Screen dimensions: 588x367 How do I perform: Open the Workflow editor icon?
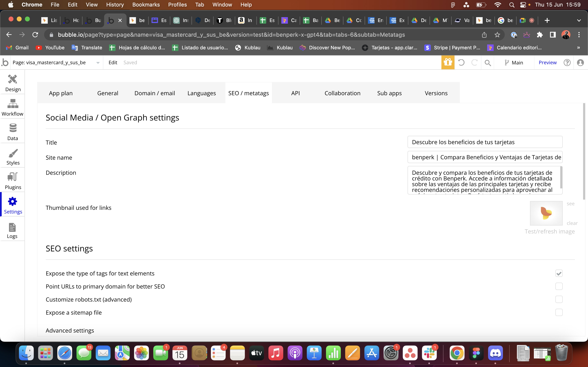(13, 107)
